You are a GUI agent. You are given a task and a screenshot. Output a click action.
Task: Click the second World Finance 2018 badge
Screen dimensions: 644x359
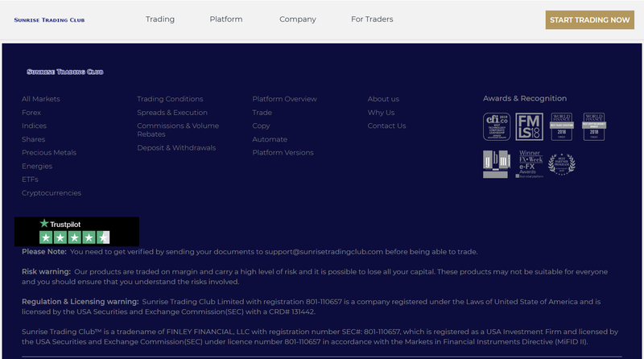tap(594, 127)
